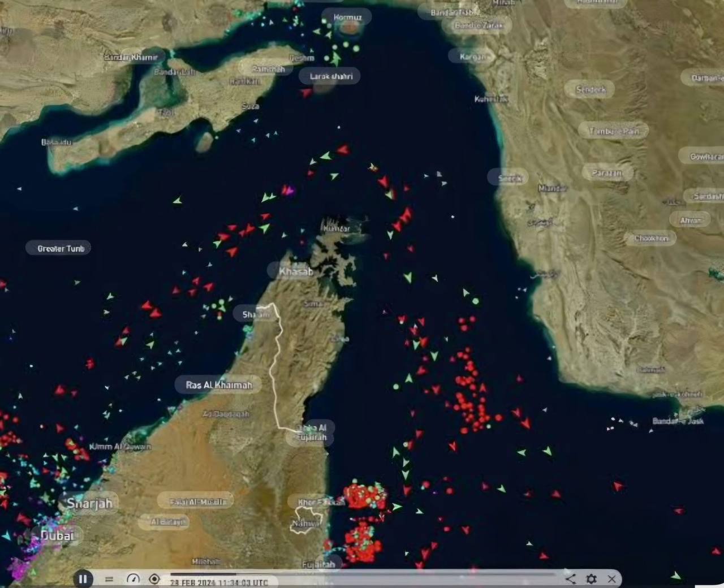Share the playback view
The height and width of the screenshot is (588, 724).
click(x=571, y=578)
